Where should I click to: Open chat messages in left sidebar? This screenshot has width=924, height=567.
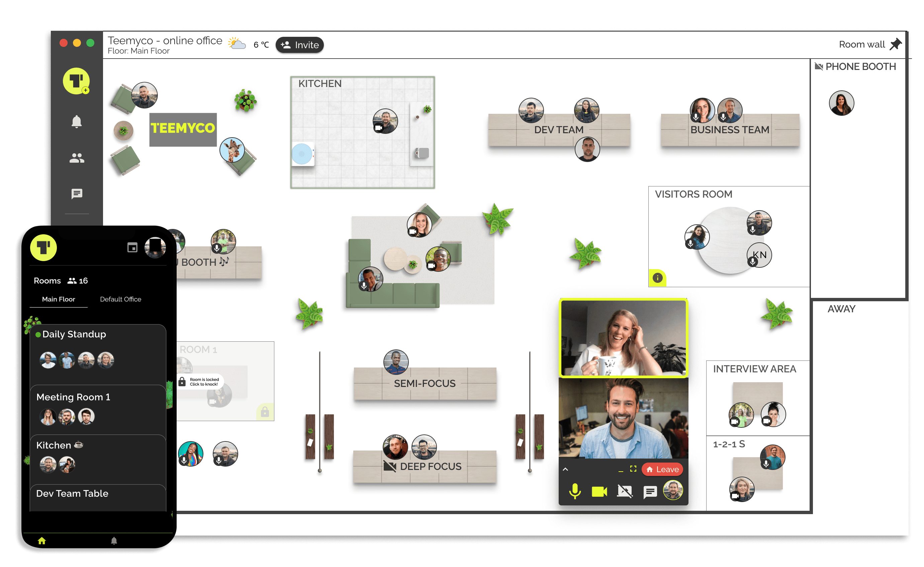(x=77, y=193)
